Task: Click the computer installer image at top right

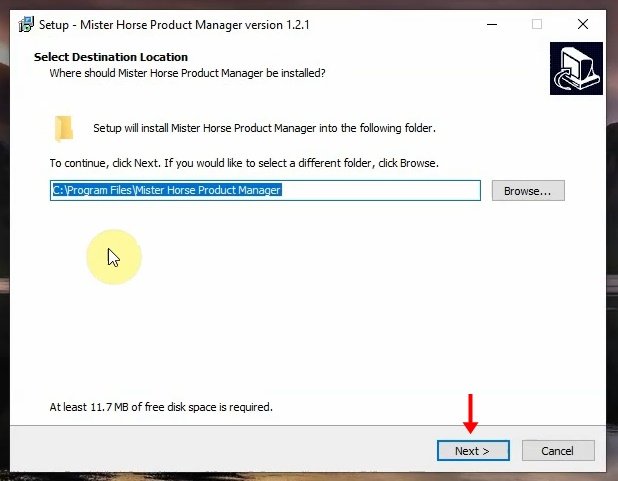Action: pyautogui.click(x=576, y=69)
